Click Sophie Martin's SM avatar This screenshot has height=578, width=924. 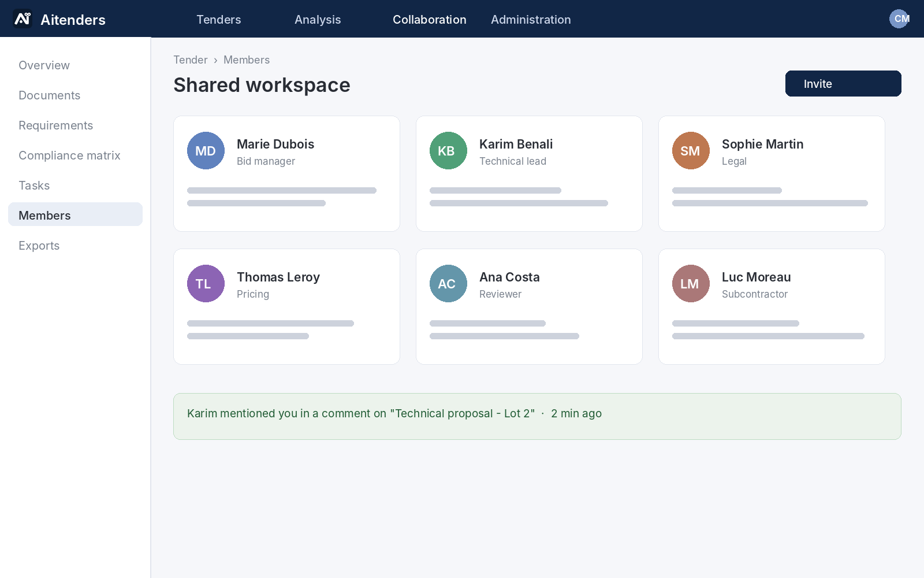point(691,151)
